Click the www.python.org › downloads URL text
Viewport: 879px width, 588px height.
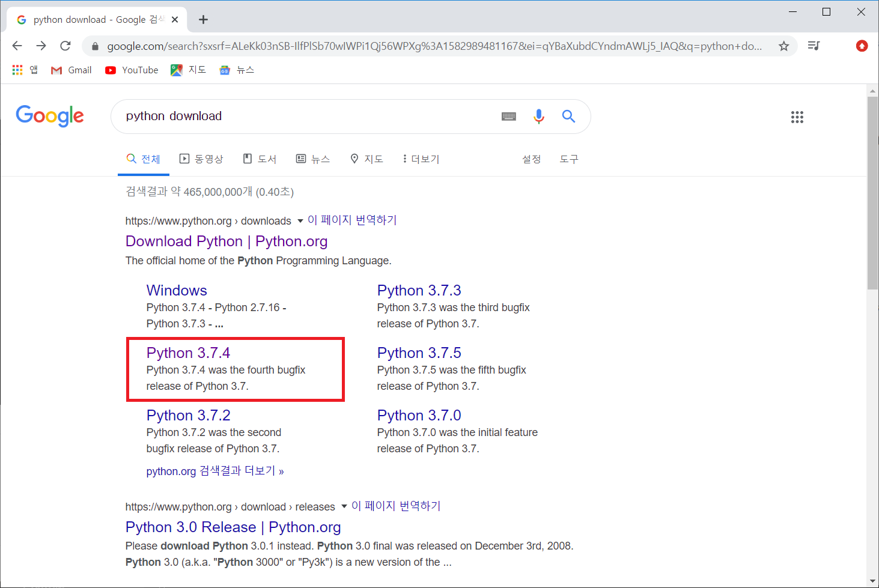click(208, 221)
